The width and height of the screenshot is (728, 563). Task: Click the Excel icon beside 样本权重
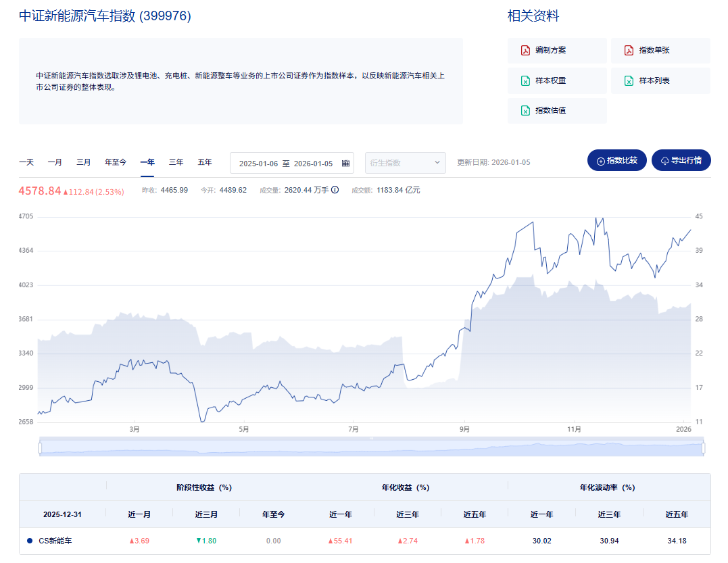[525, 81]
